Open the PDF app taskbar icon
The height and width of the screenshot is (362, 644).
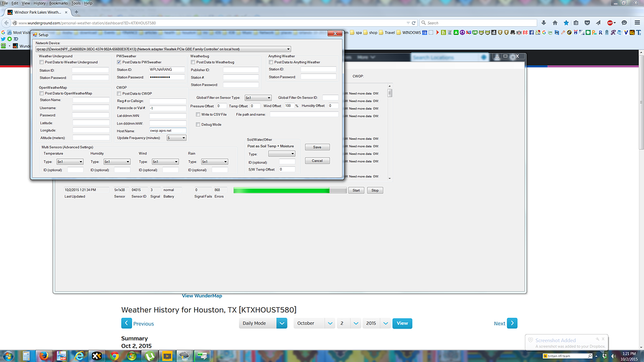click(x=62, y=356)
